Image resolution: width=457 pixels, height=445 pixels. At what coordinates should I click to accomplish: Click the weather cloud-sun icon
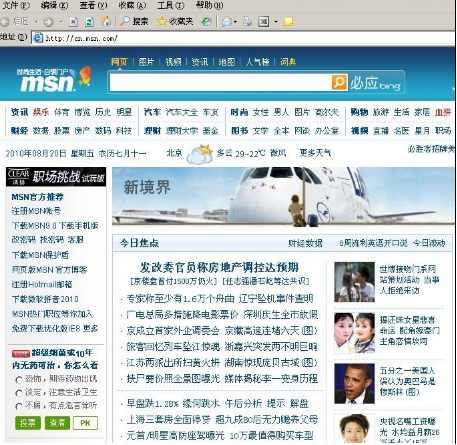coord(200,154)
